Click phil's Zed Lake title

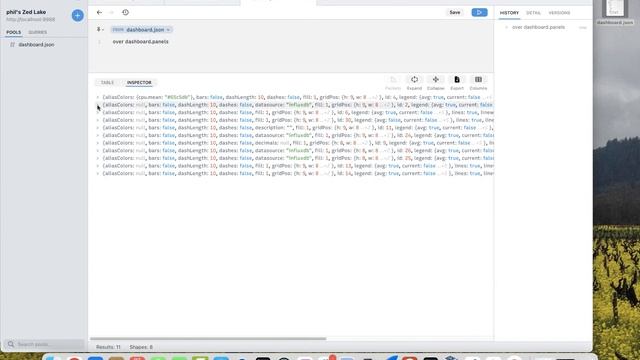[26, 12]
